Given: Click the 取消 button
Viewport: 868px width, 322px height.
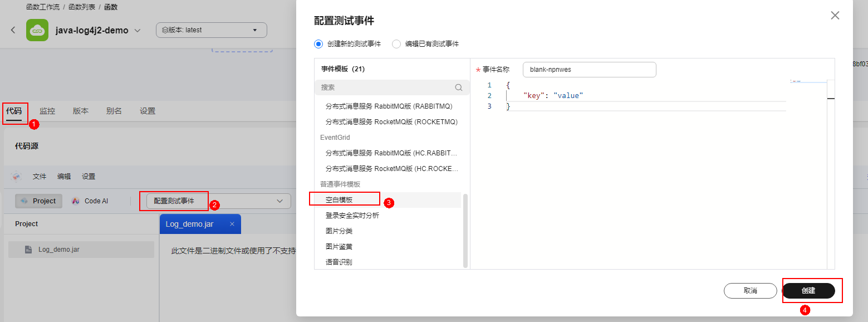Looking at the screenshot, I should point(750,291).
